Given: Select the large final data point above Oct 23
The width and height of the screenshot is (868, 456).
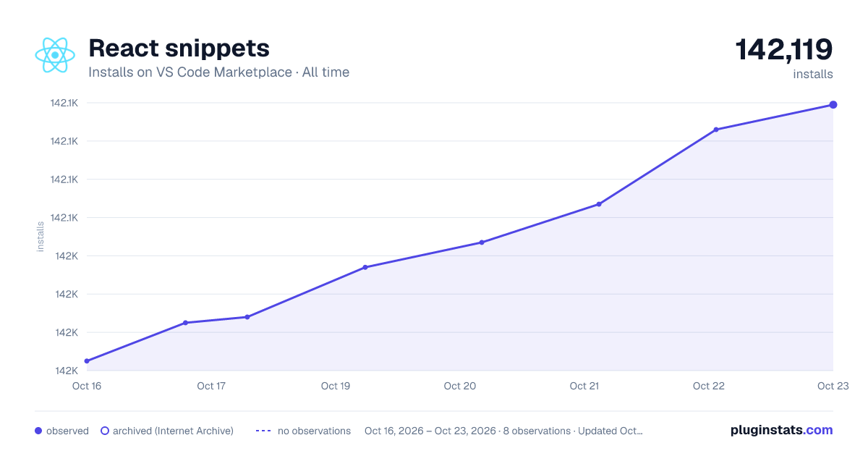Looking at the screenshot, I should pos(833,105).
